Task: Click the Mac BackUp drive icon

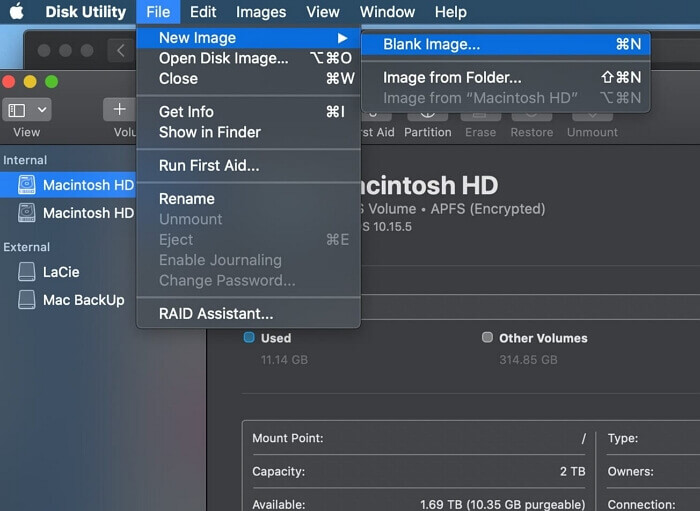Action: point(27,300)
